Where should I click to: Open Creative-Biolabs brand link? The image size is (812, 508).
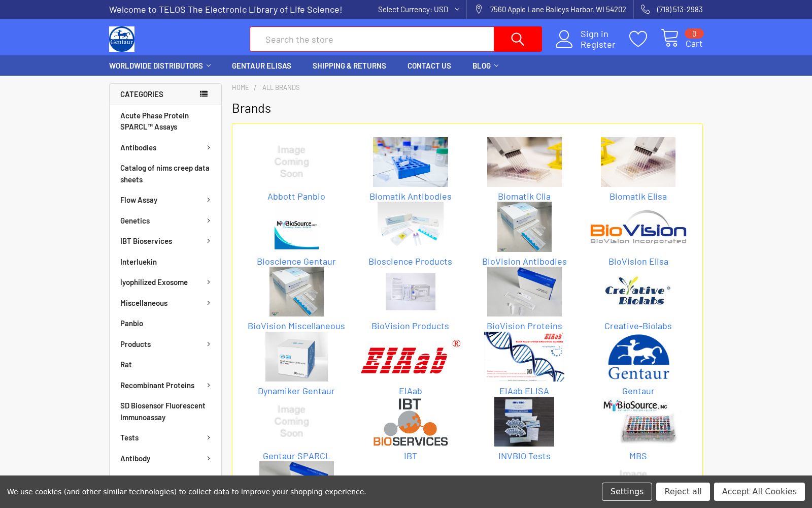(638, 326)
